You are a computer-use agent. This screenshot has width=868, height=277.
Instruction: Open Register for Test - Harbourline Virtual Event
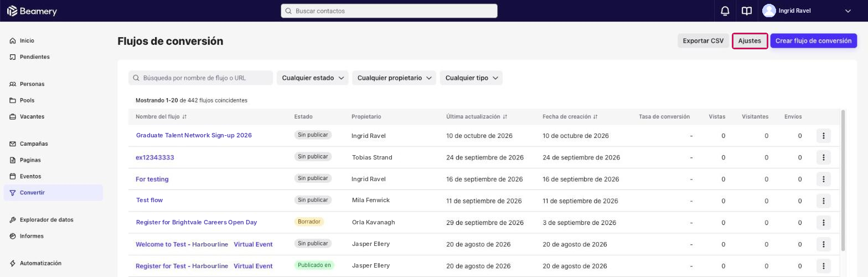(x=204, y=266)
